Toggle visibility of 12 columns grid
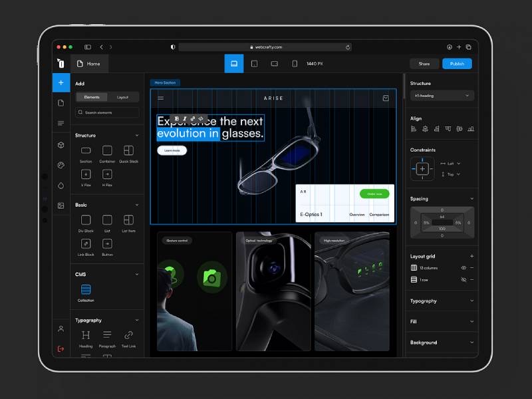Viewport: 532px width, 399px height. click(x=464, y=268)
